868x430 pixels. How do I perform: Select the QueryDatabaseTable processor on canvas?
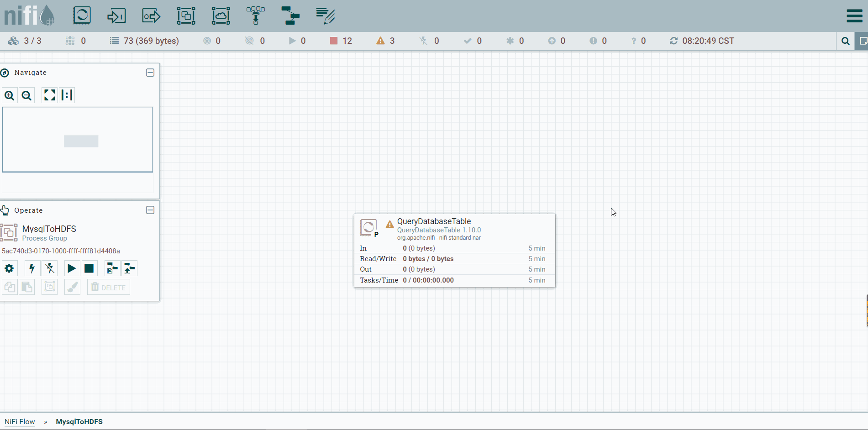(455, 251)
